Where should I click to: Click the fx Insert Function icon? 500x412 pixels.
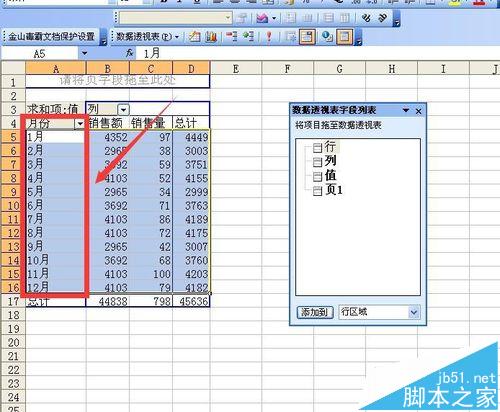click(130, 53)
